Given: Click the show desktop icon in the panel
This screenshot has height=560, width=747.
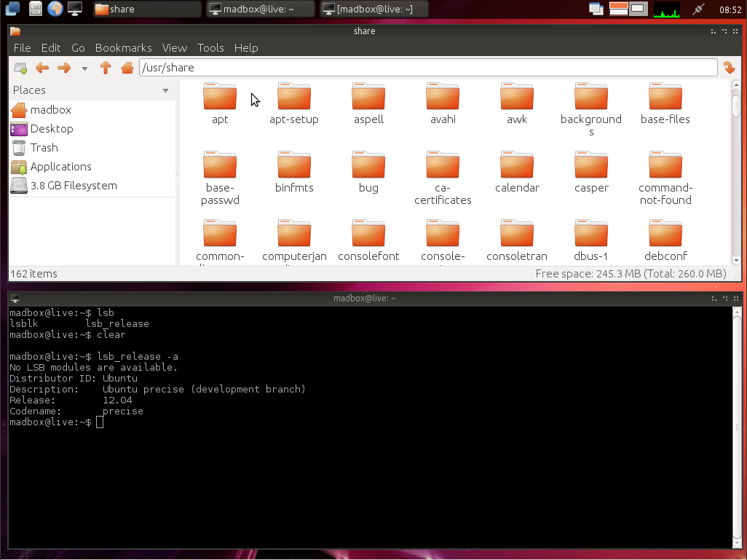Looking at the screenshot, I should pyautogui.click(x=596, y=9).
